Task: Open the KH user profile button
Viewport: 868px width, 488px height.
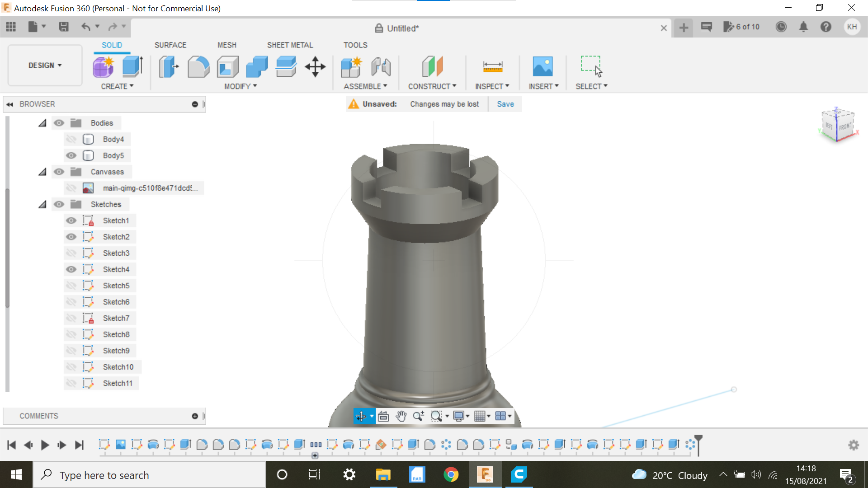Action: coord(852,27)
